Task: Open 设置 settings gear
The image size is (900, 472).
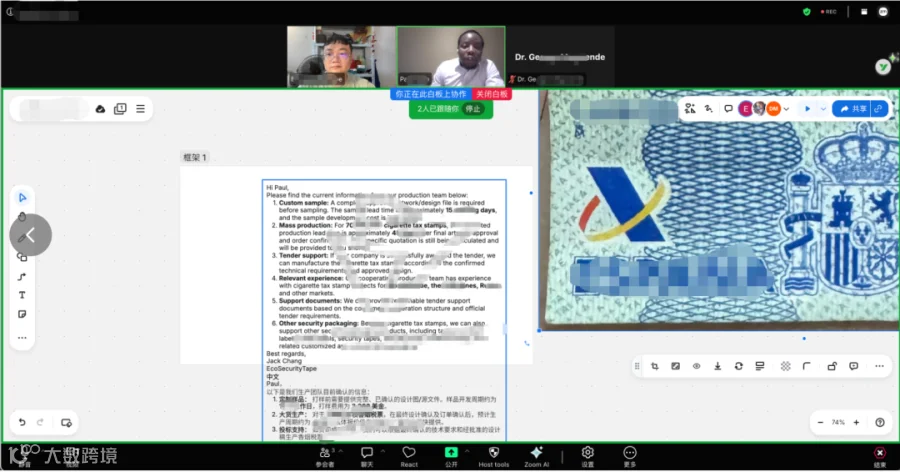Action: 587,457
